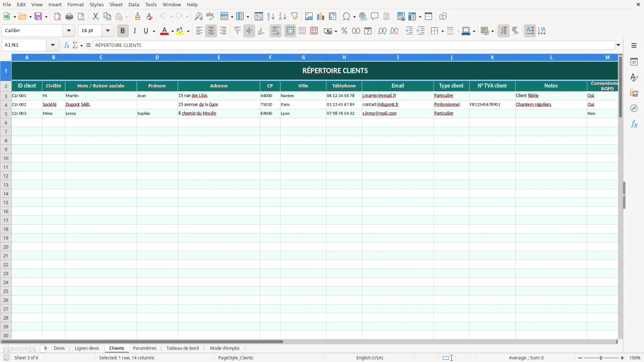Select column header E
The image size is (644, 362).
[219, 57]
